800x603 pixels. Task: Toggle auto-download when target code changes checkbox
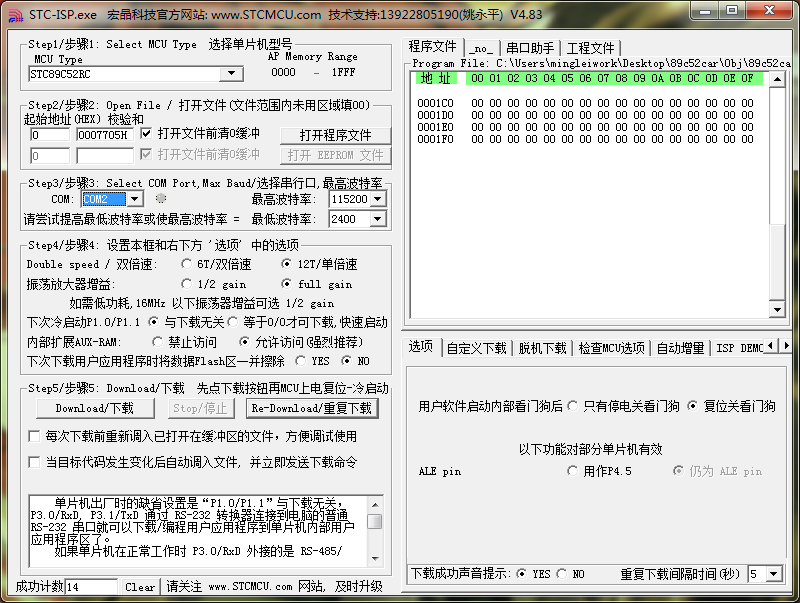35,462
